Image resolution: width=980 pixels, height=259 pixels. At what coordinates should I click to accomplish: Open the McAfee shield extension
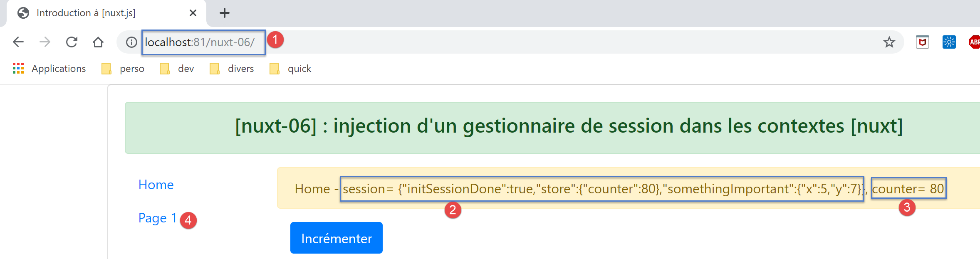[922, 42]
